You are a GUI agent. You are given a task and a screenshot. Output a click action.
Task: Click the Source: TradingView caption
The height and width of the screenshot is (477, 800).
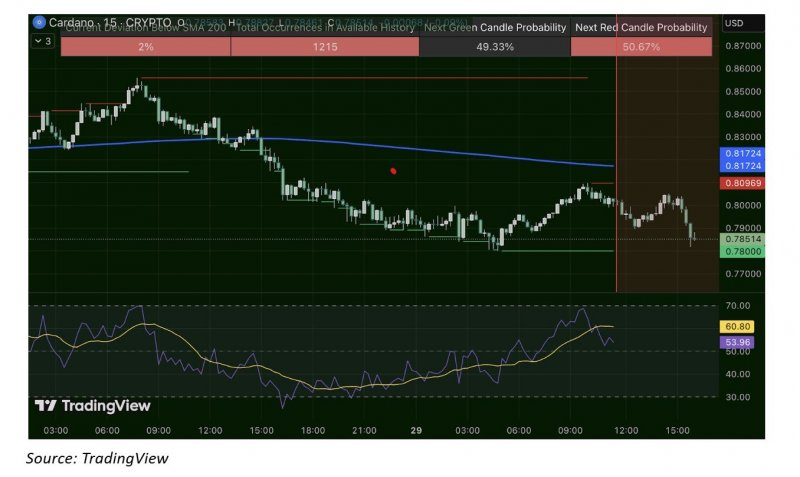click(x=97, y=458)
